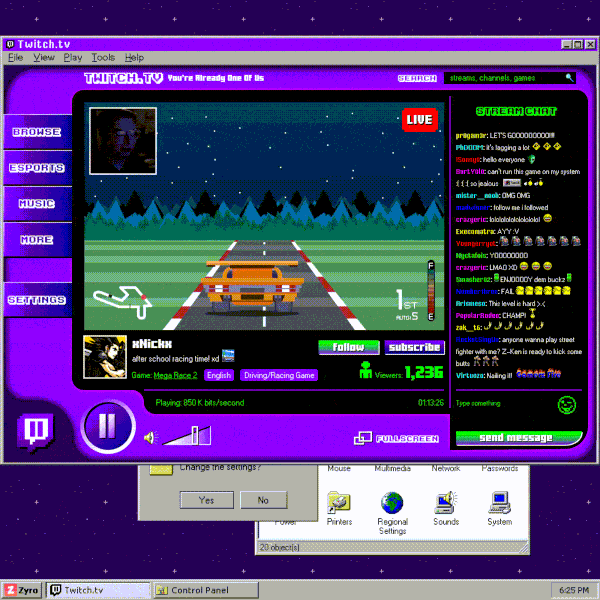Click the 6:25 PM taskbar clock
The height and width of the screenshot is (600, 600).
coord(574,590)
